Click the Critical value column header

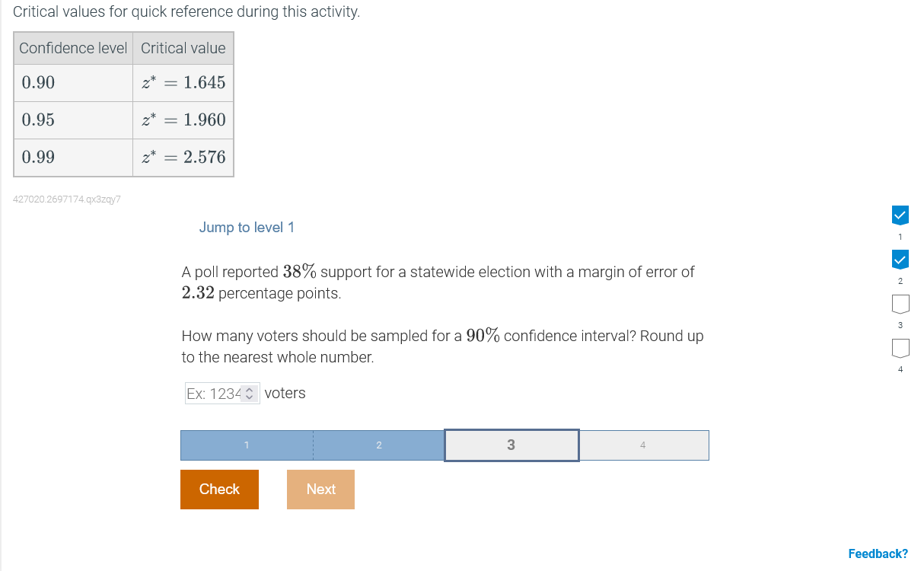183,48
